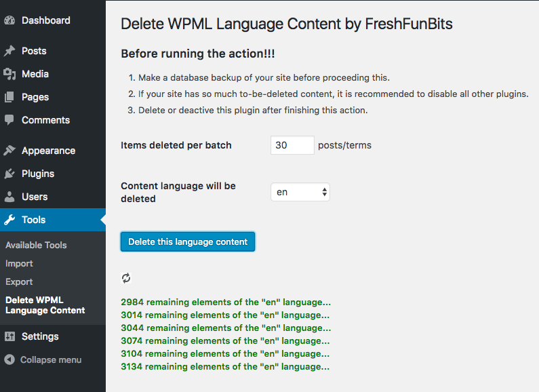Screen dimensions: 539x392
Task: Select Delete WPML Language Content submenu
Action: tap(45, 305)
